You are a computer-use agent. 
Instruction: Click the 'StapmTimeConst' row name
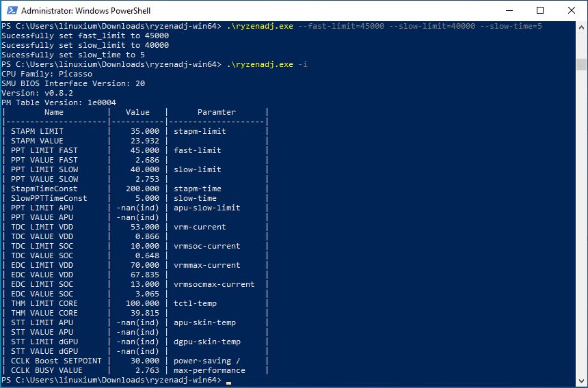coord(44,189)
